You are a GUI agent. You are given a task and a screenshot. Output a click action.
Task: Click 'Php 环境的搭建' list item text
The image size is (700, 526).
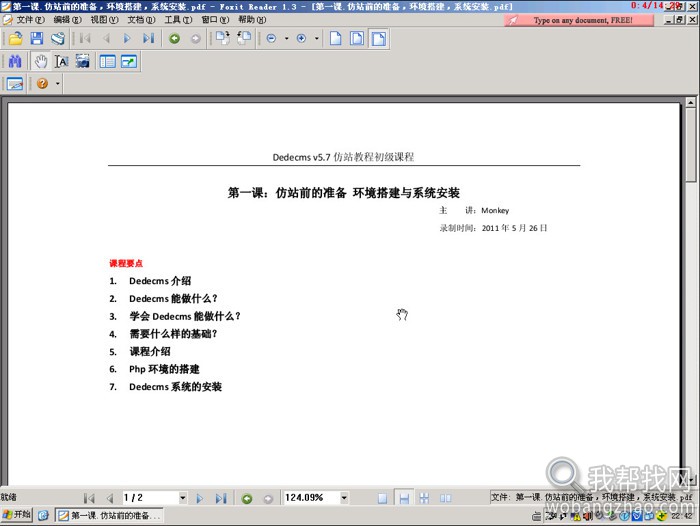[x=164, y=369]
